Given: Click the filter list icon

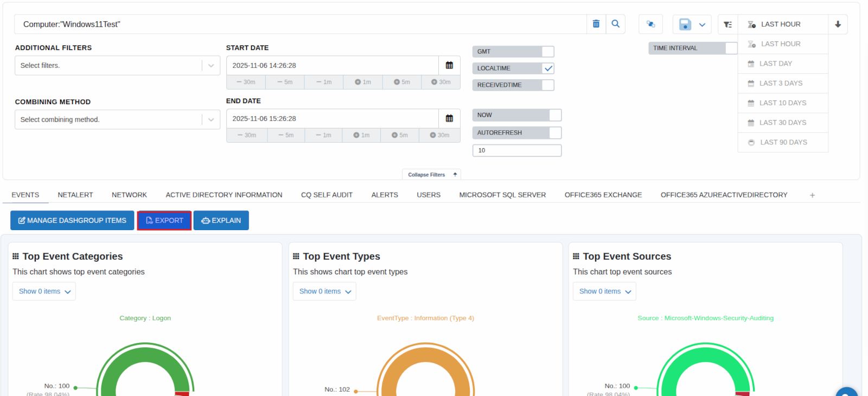Looking at the screenshot, I should [x=727, y=24].
